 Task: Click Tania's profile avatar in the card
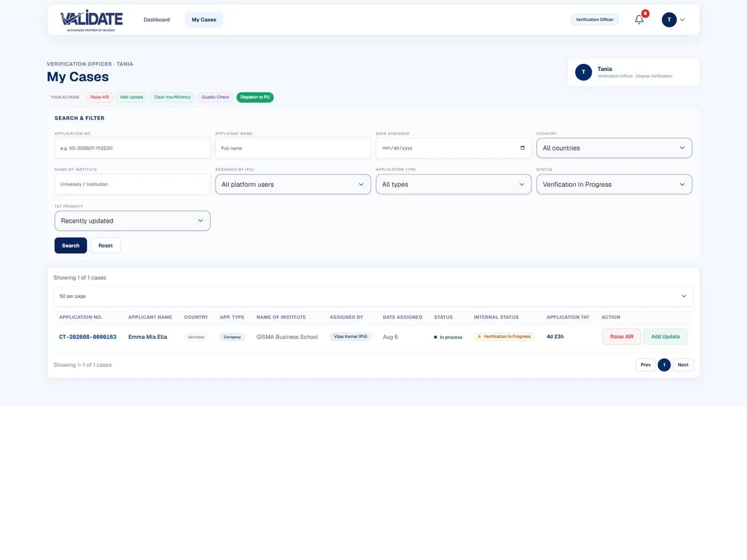click(x=583, y=72)
